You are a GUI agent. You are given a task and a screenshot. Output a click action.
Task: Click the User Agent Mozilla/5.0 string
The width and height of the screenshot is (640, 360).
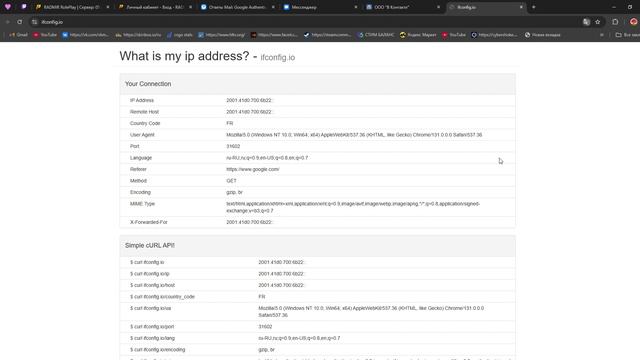(x=354, y=135)
